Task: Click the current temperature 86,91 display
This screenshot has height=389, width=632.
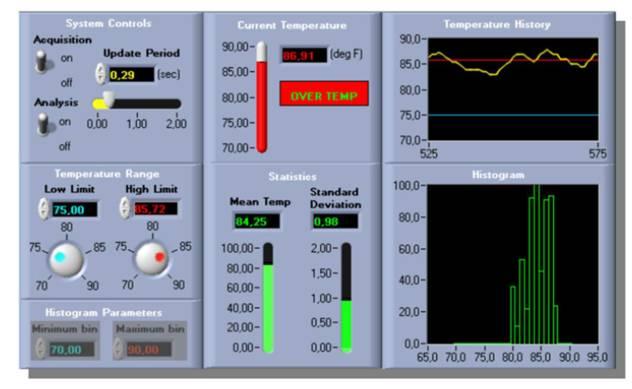Action: coord(304,55)
